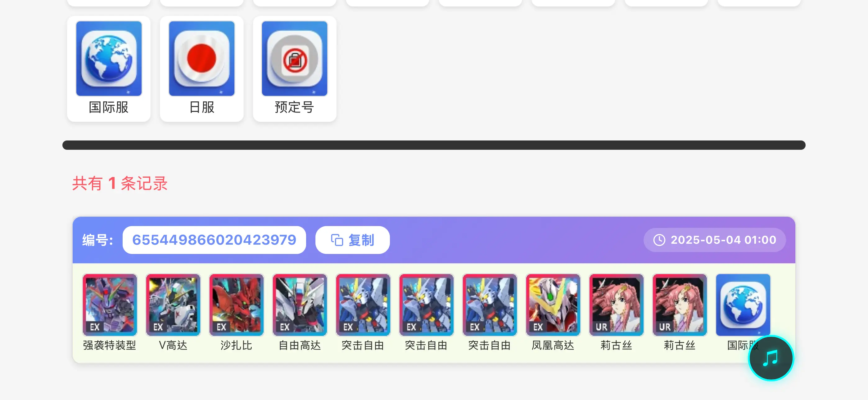868x400 pixels.
Task: Select the first 莉古丝 UR character icon
Action: click(x=617, y=305)
